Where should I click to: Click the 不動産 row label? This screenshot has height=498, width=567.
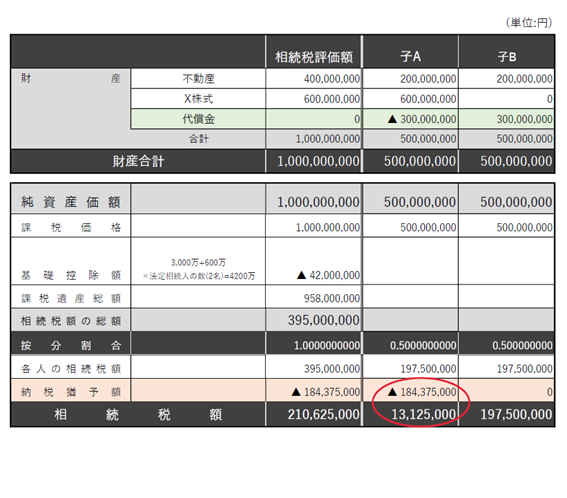click(198, 78)
